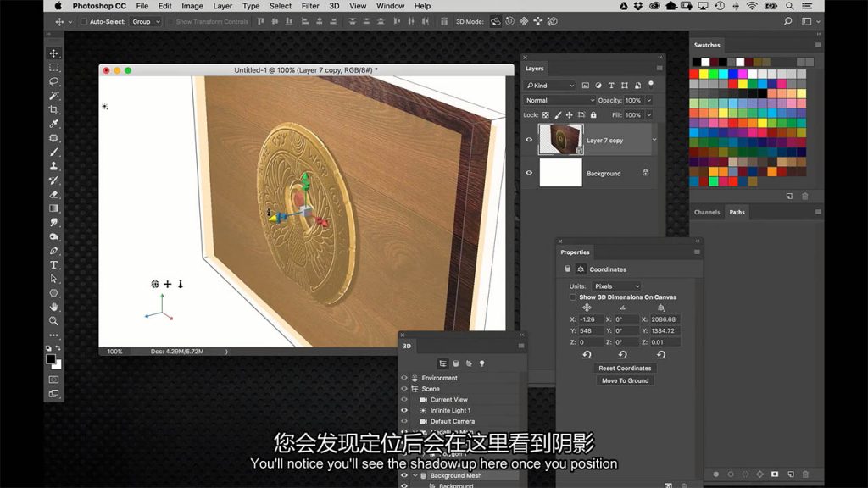Select the Clone Stamp tool

53,166
